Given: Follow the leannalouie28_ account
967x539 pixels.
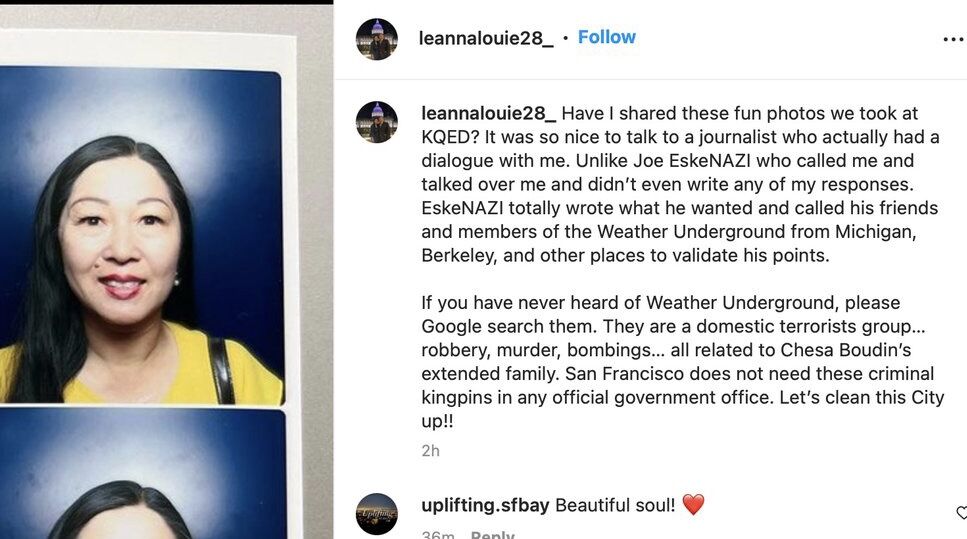Looking at the screenshot, I should pyautogui.click(x=606, y=37).
